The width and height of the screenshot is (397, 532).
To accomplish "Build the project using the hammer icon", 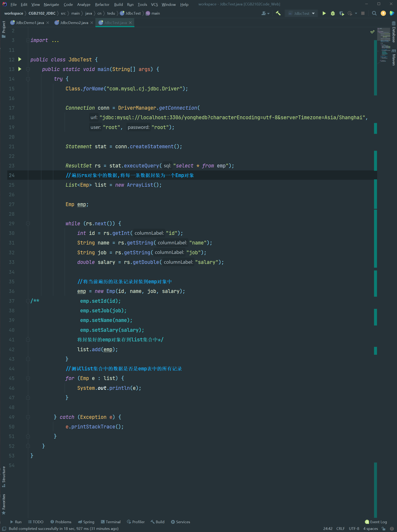I will (278, 13).
